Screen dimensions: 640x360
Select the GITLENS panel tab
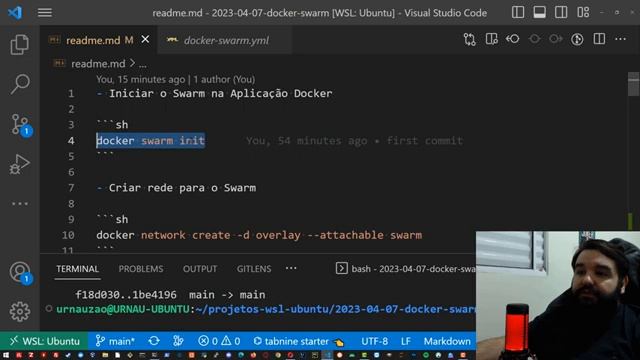[x=254, y=269]
